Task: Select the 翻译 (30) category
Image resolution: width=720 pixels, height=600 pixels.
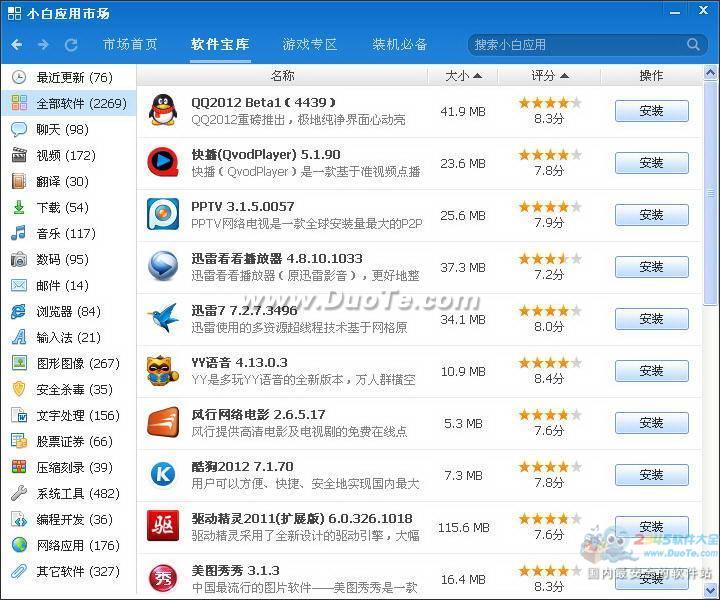Action: click(x=68, y=181)
